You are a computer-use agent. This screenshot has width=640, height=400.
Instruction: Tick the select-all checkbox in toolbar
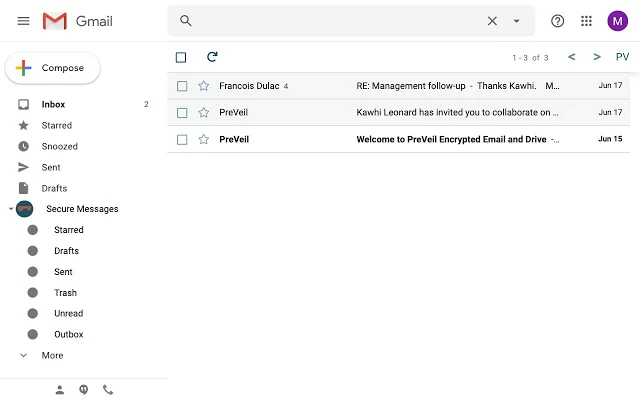[181, 57]
